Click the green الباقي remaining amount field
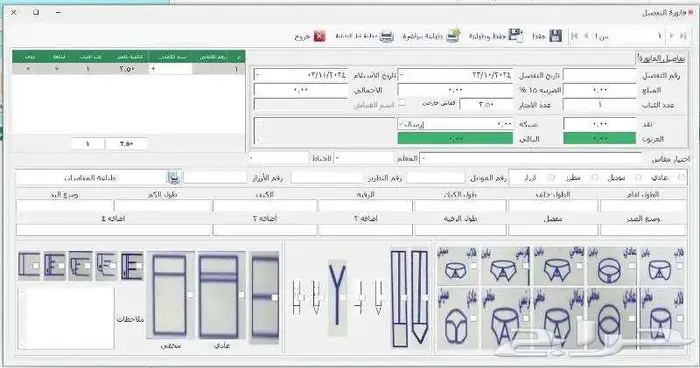The height and width of the screenshot is (368, 700). pos(455,138)
